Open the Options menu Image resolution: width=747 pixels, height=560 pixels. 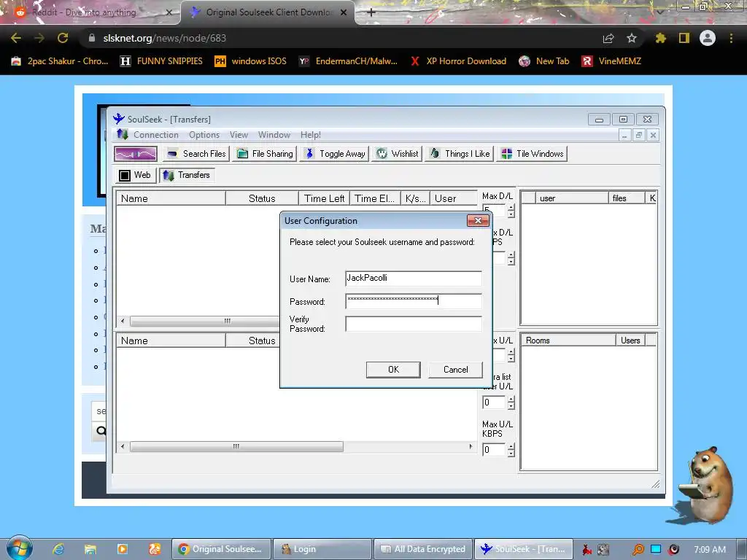204,135
